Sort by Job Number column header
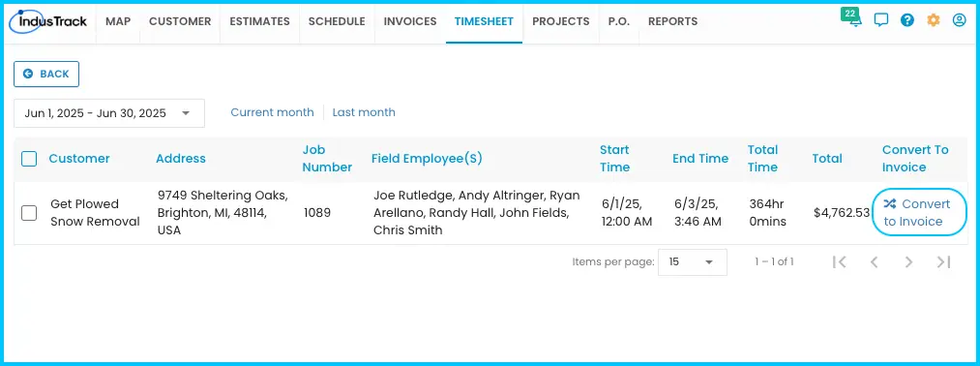This screenshot has height=366, width=980. tap(328, 159)
